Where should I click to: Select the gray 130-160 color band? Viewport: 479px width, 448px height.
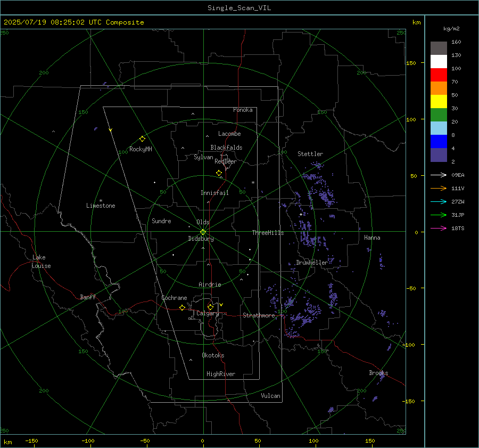(x=439, y=48)
